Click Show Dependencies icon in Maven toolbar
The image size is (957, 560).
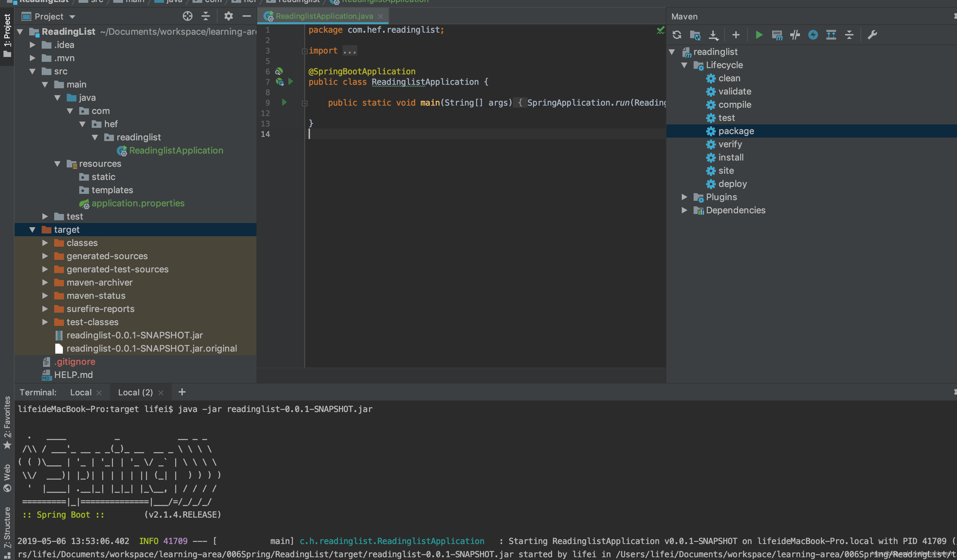pos(831,35)
